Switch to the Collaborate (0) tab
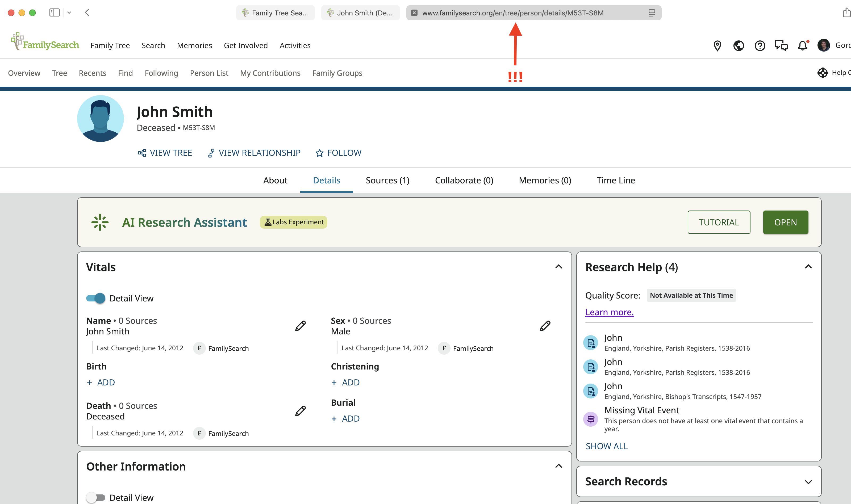 point(464,180)
